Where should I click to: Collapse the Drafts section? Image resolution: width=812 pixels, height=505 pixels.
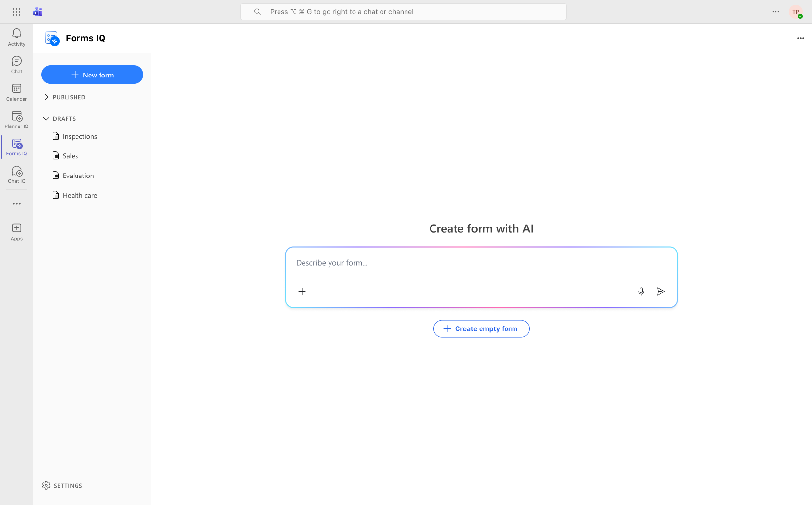pos(47,119)
